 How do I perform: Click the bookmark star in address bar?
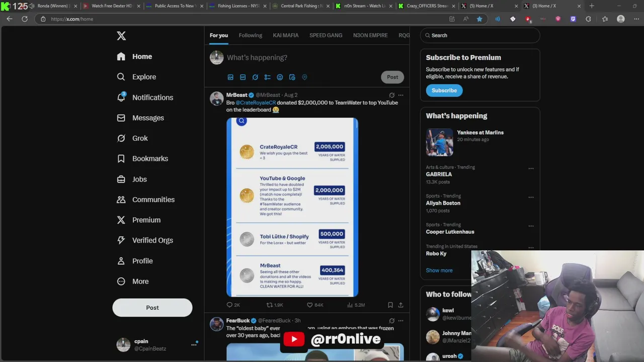tap(479, 19)
